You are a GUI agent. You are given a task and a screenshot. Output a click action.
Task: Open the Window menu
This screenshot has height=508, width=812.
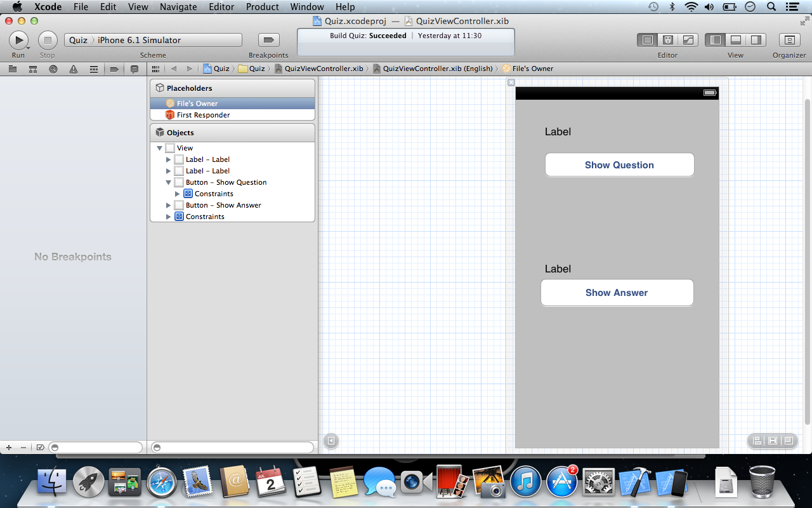[307, 7]
